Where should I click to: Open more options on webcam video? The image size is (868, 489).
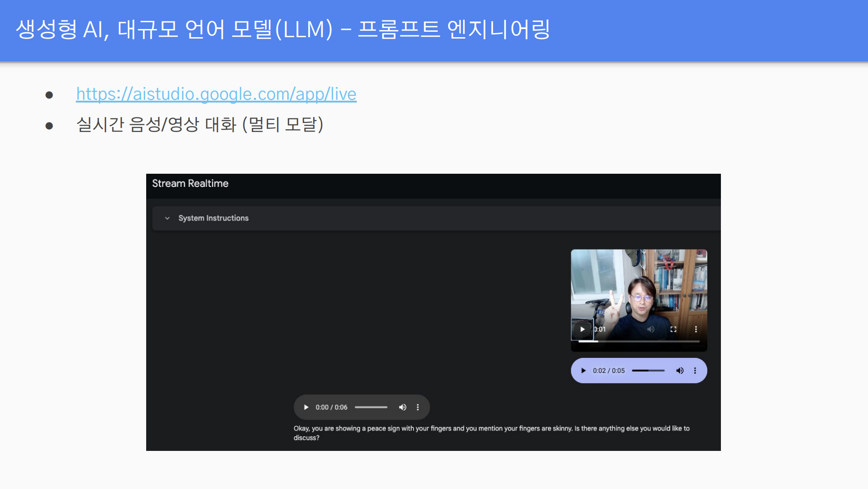[x=696, y=329]
